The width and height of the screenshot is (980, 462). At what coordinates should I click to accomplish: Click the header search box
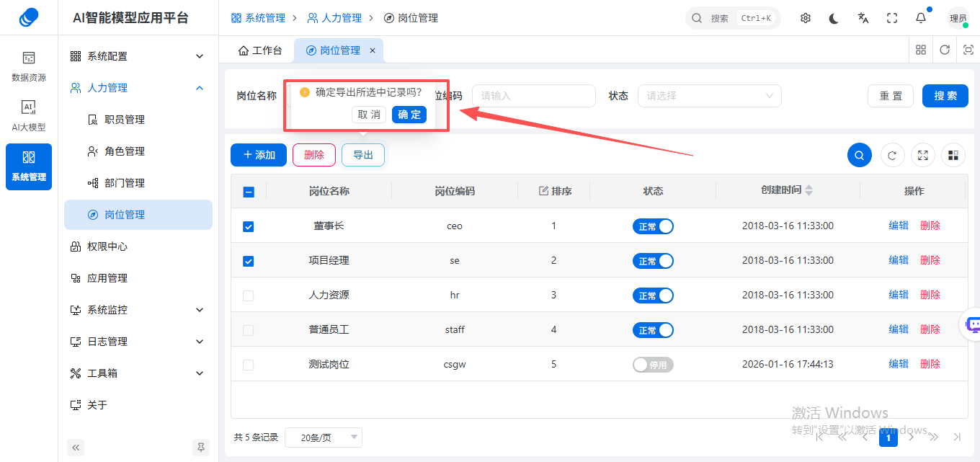pos(733,18)
